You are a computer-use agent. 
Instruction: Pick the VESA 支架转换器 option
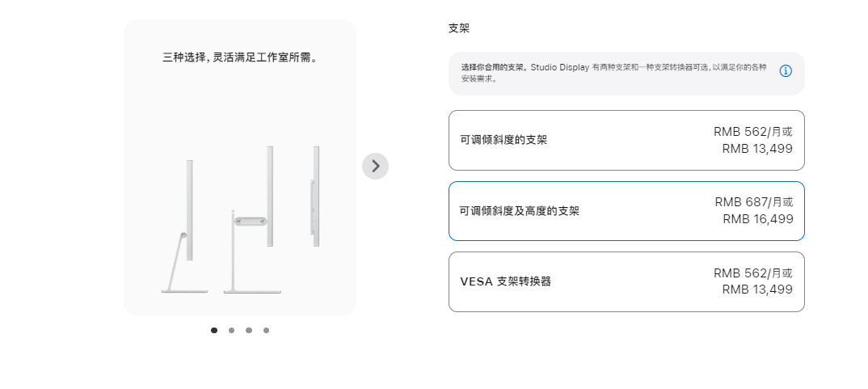[626, 281]
